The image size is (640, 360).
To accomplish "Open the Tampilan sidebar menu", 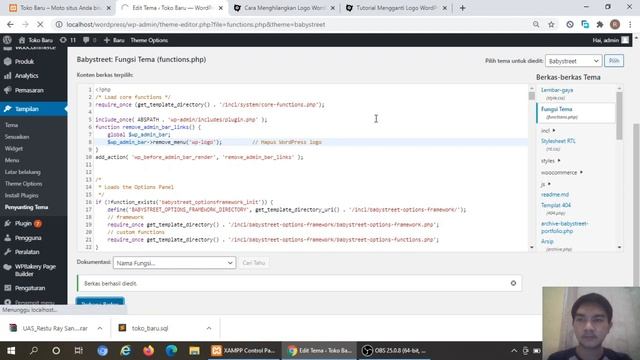I will pos(33,109).
